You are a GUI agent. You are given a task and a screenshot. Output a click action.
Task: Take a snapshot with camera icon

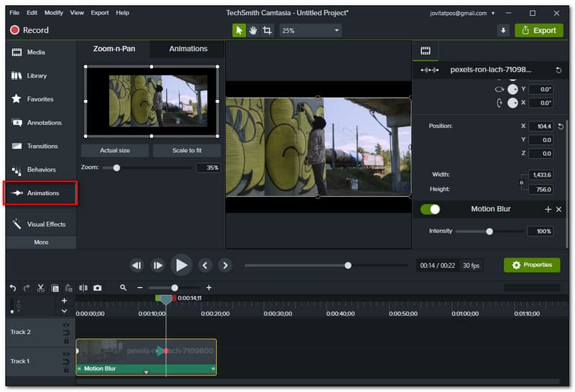[x=98, y=288]
